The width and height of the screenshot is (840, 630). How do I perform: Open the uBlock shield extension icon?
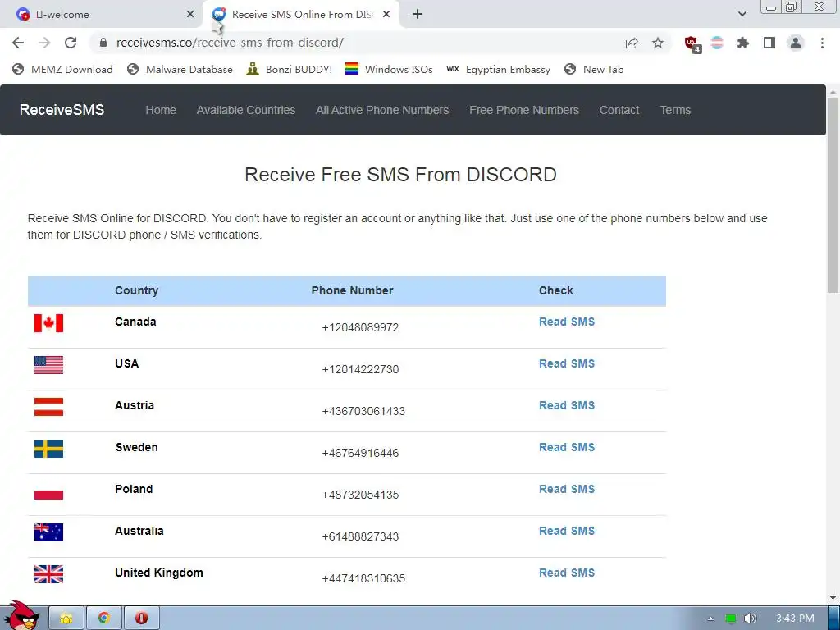(x=692, y=43)
